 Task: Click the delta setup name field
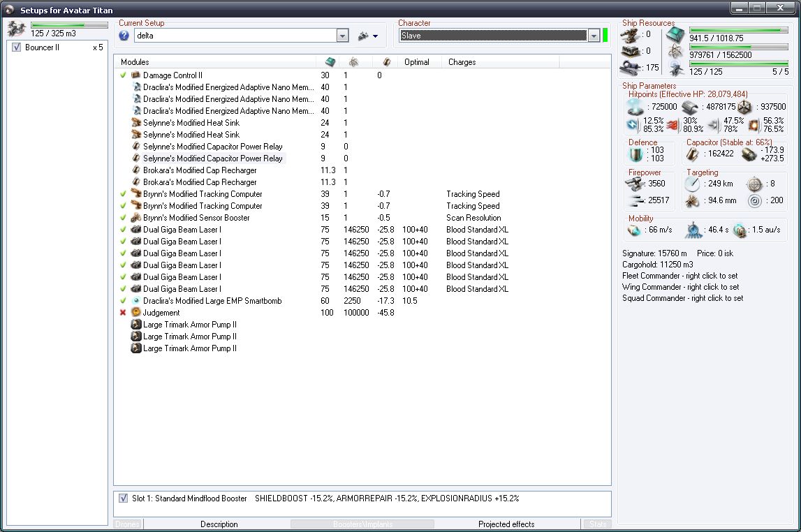click(235, 36)
